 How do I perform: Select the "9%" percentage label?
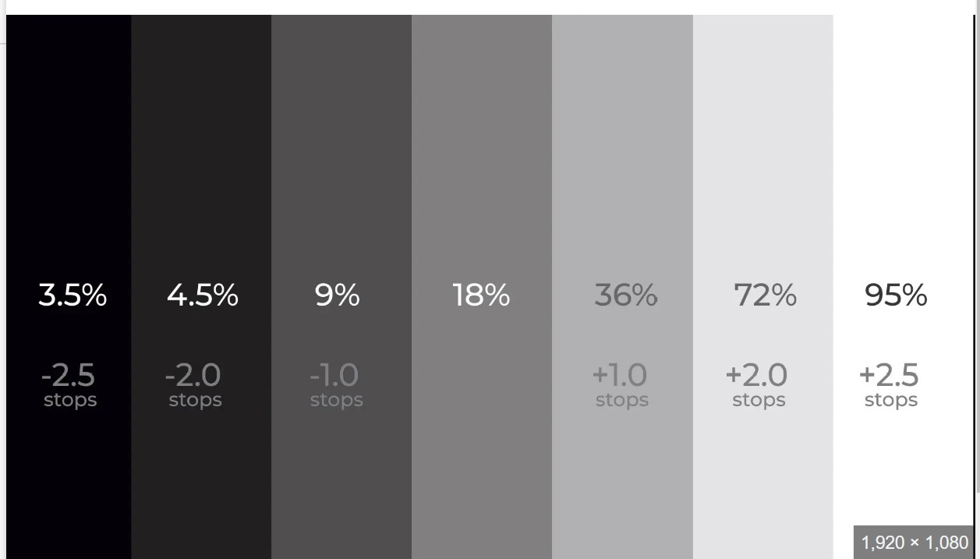pos(338,295)
